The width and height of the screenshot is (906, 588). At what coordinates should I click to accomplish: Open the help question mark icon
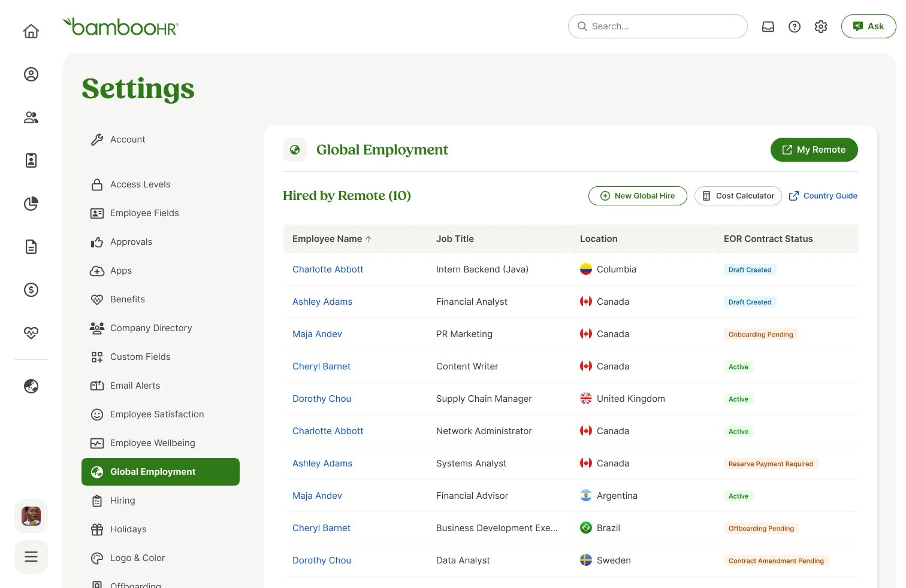click(x=795, y=26)
